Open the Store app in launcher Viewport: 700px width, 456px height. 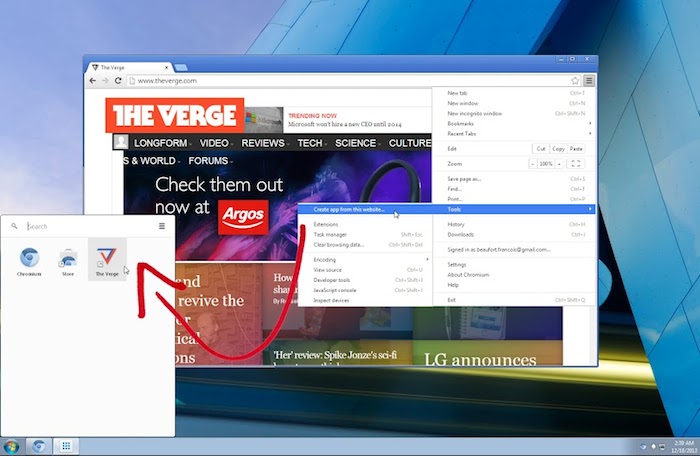click(68, 262)
